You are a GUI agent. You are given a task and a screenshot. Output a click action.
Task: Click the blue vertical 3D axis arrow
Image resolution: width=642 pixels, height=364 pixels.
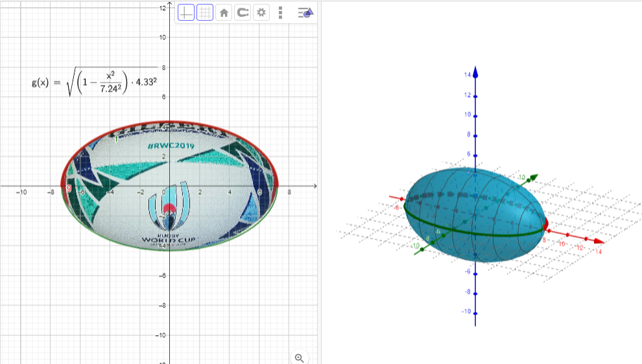[x=475, y=73]
